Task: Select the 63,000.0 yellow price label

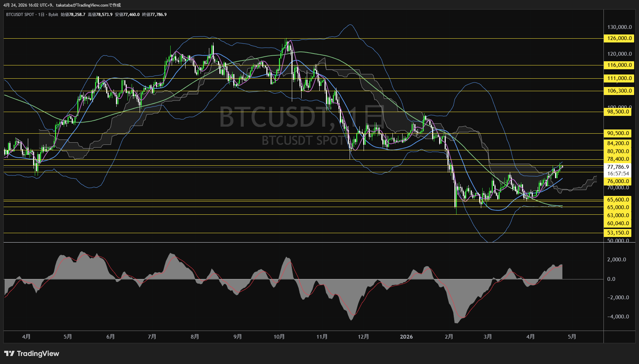Action: pyautogui.click(x=618, y=215)
